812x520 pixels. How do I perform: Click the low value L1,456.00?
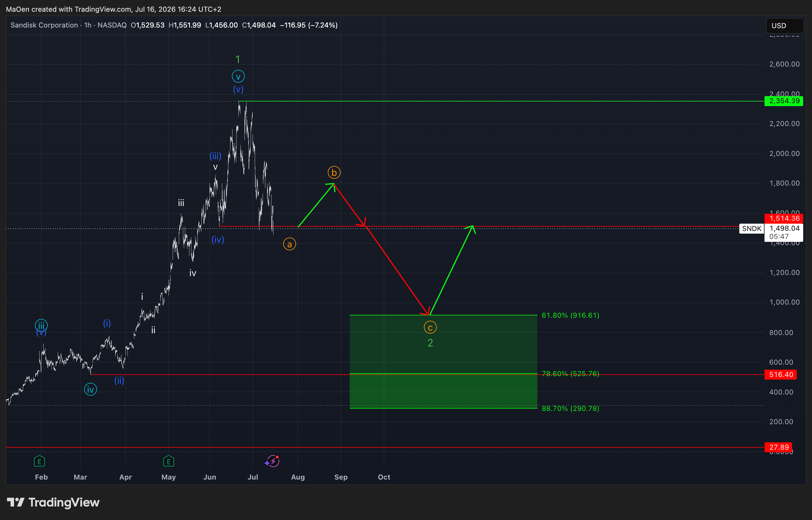222,25
